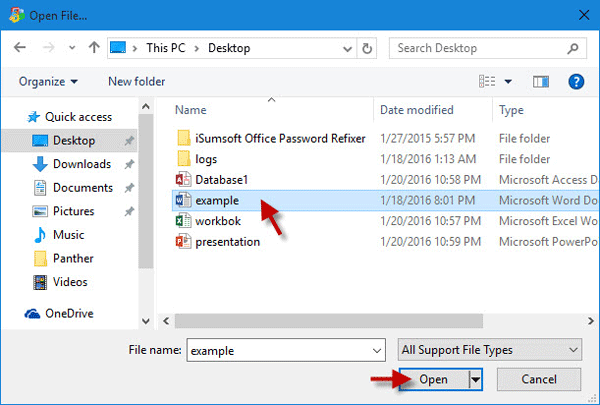Expand the File name dropdown arrow
This screenshot has width=600, height=405.
[377, 351]
